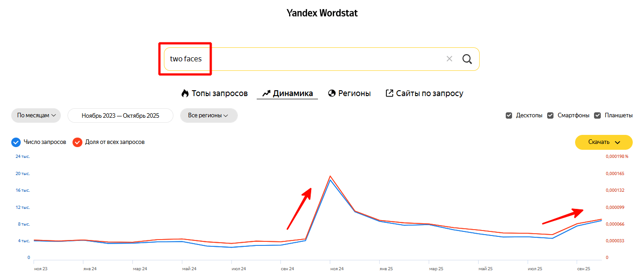Open the Регионы tab

(x=354, y=93)
